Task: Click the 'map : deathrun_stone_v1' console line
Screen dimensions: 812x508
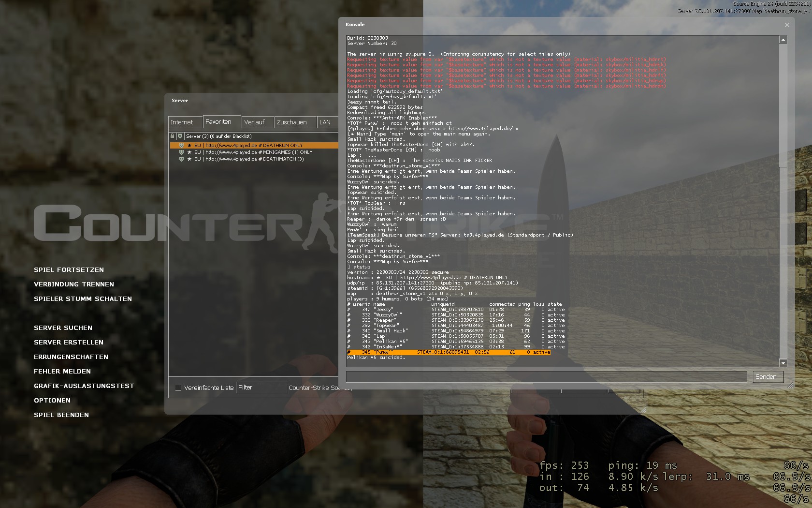Action: [412, 294]
